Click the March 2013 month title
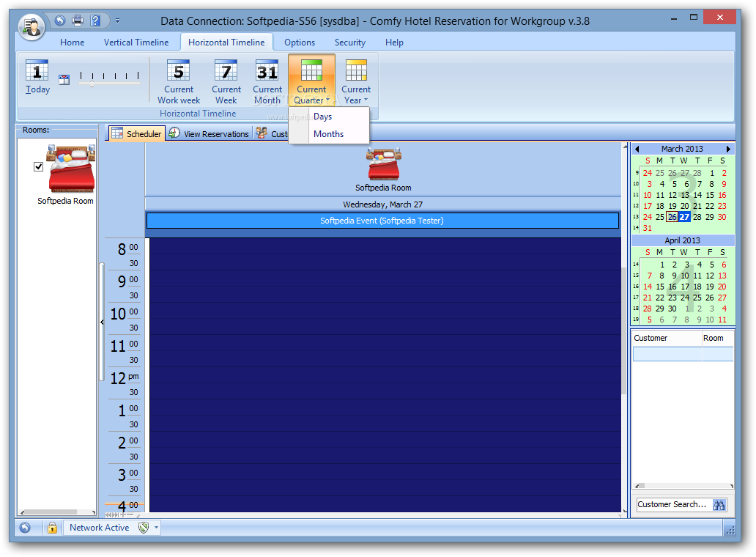 [682, 149]
